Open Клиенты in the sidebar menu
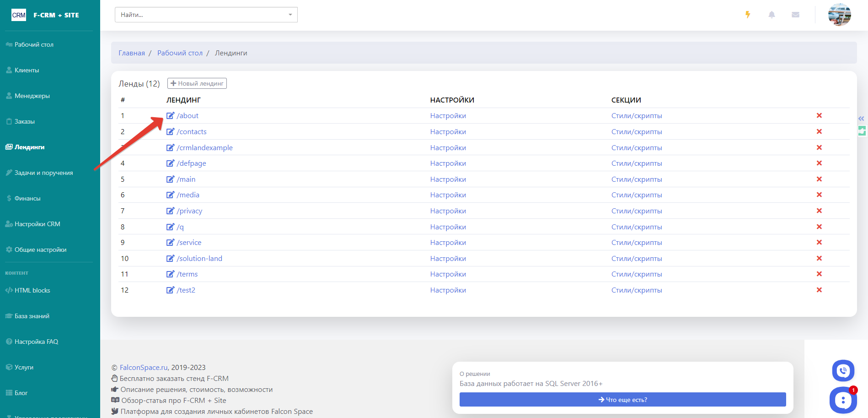 coord(27,70)
